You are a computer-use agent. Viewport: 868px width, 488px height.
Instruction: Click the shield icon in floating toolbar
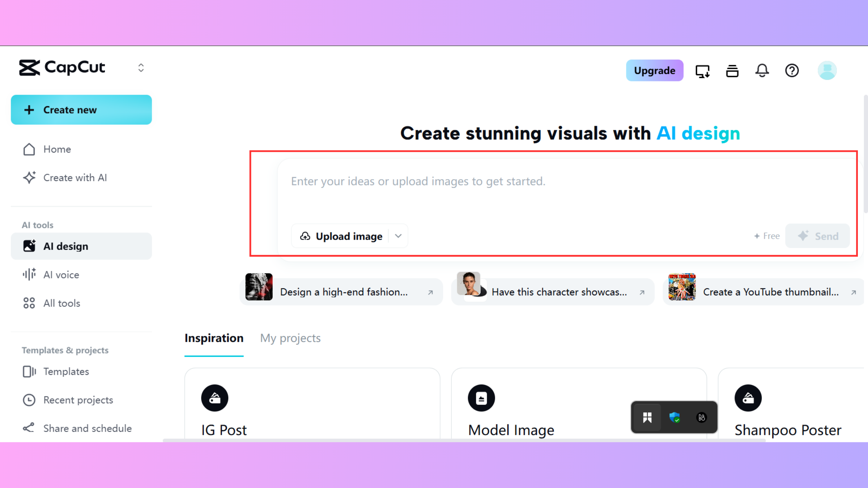click(x=675, y=418)
